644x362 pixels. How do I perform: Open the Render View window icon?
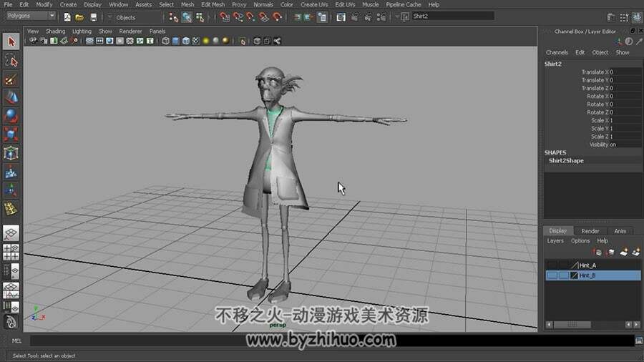click(341, 17)
